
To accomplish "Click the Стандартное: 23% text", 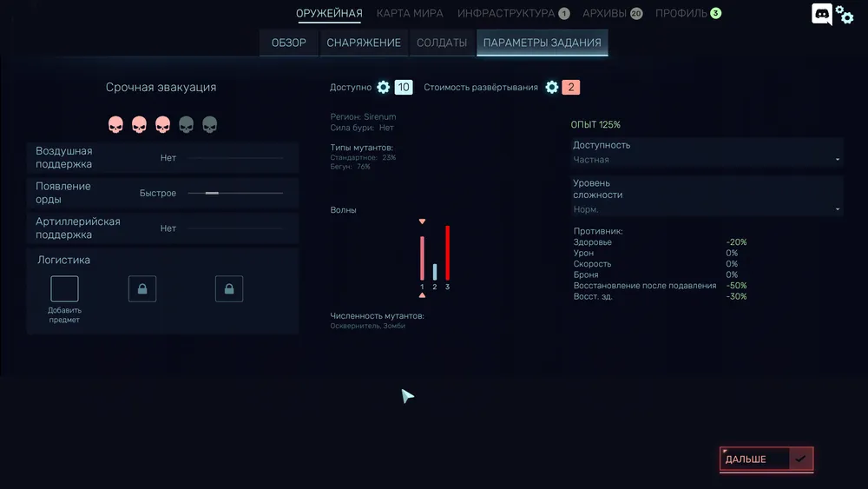I will 363,158.
